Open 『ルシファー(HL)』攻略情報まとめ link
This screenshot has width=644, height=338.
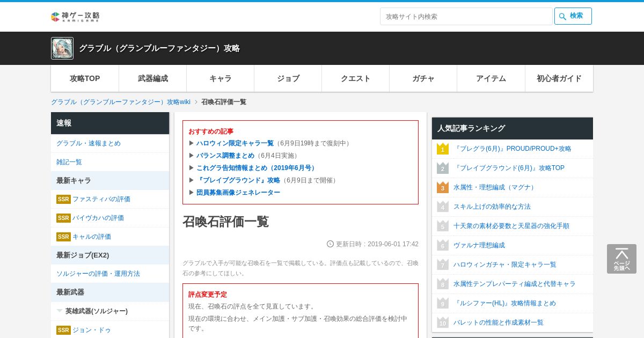click(x=504, y=303)
